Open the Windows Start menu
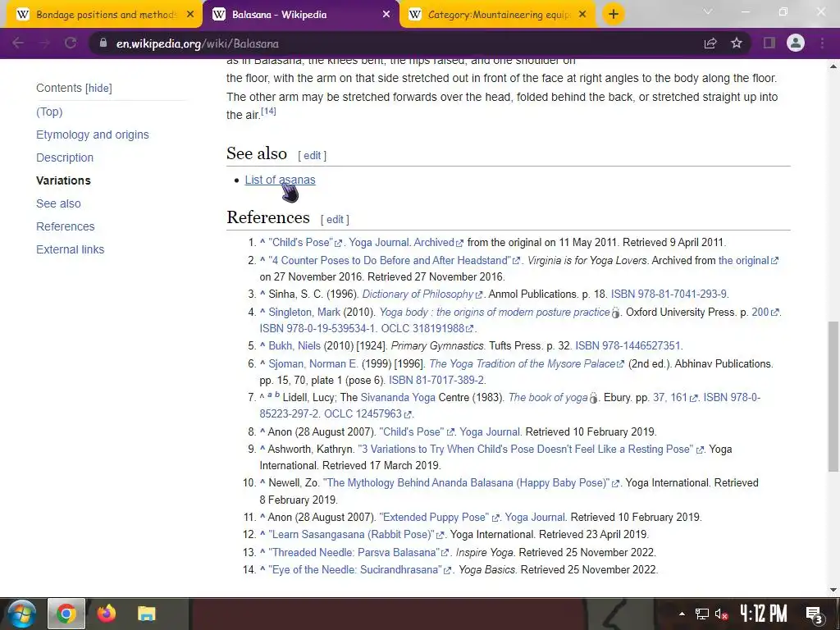Screen dimensions: 840x630 tap(21, 614)
